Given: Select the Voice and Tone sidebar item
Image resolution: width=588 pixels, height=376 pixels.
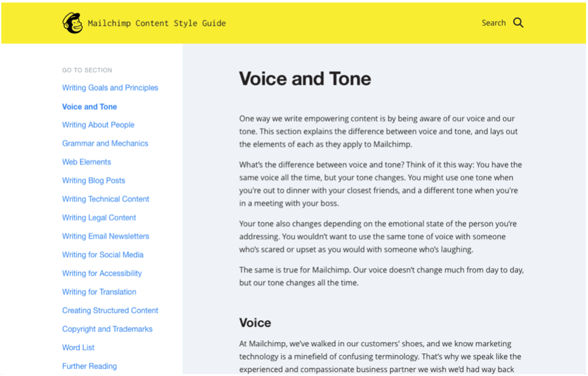Looking at the screenshot, I should pos(90,107).
